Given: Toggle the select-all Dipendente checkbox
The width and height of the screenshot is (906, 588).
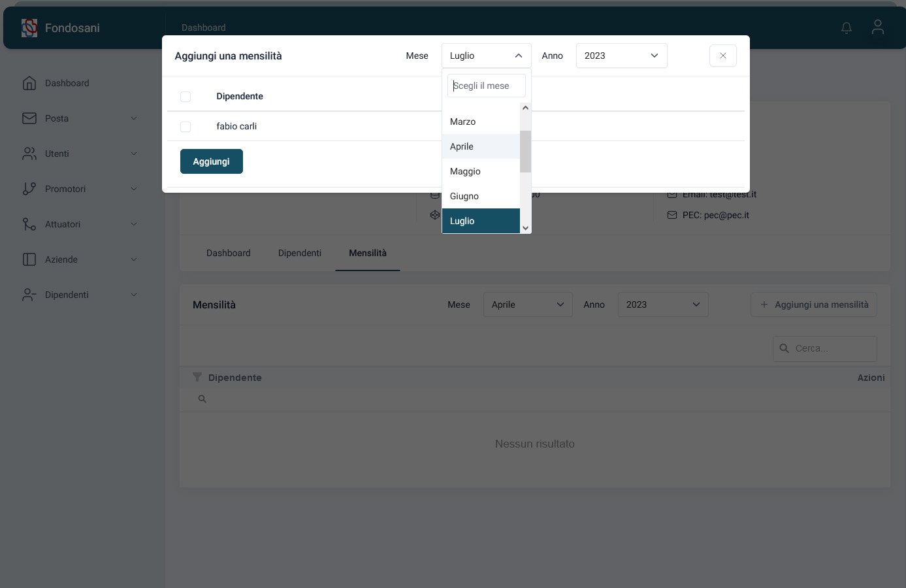Looking at the screenshot, I should (186, 96).
